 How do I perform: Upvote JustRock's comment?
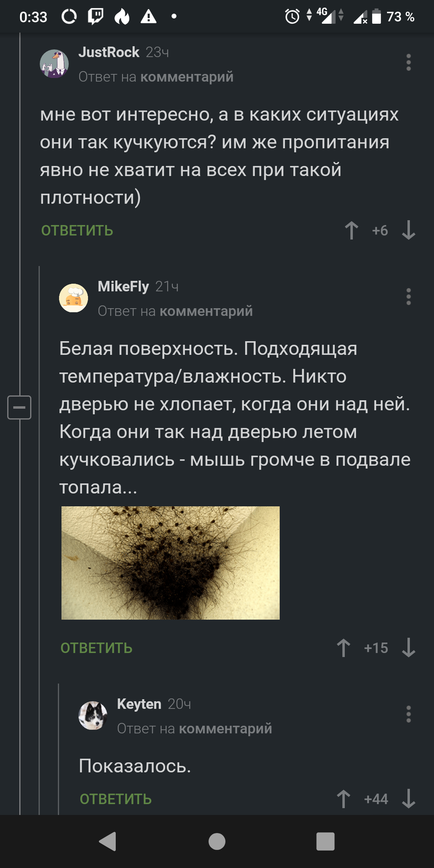click(352, 231)
